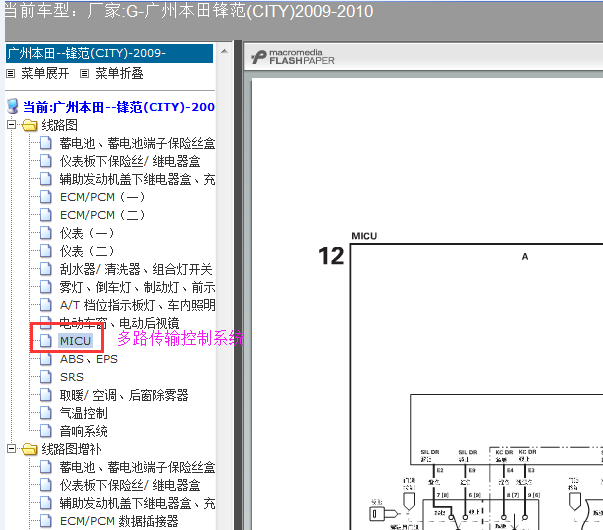Click the page icon beside 仪表 (一)
The image size is (603, 530).
(46, 233)
